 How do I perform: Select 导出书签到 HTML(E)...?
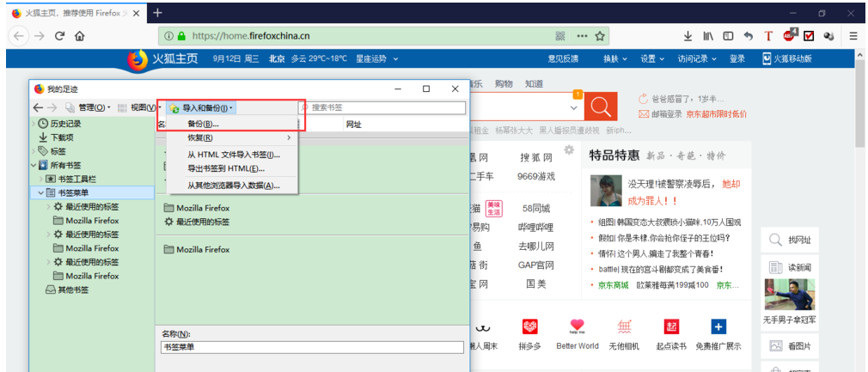click(x=233, y=168)
